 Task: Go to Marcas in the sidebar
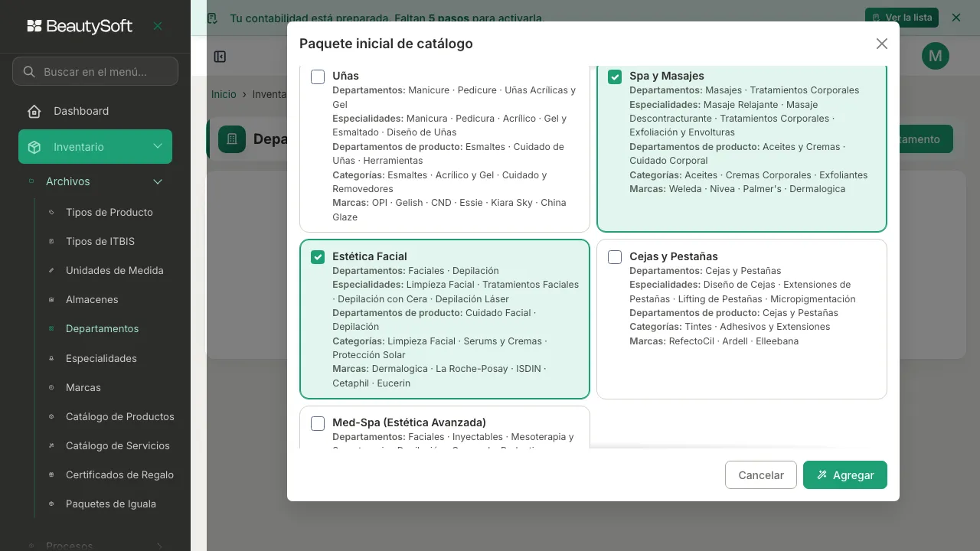pos(83,387)
